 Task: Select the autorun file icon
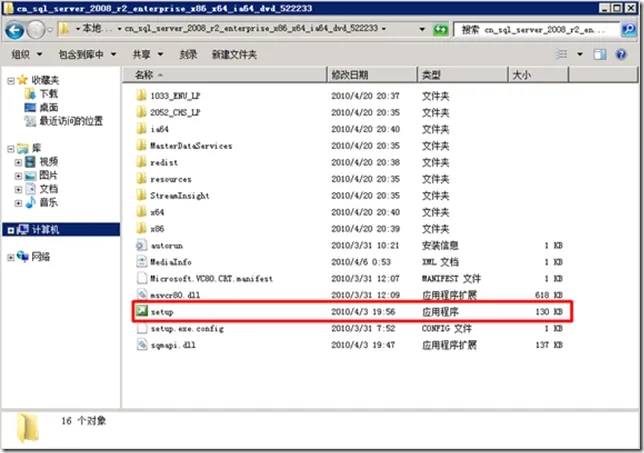141,245
